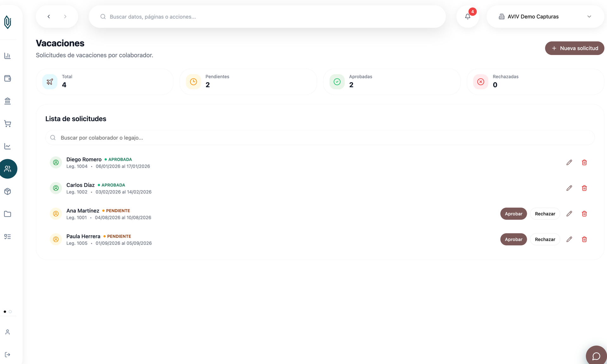
Task: Click the search by colaborador o legajo field
Action: pyautogui.click(x=320, y=137)
